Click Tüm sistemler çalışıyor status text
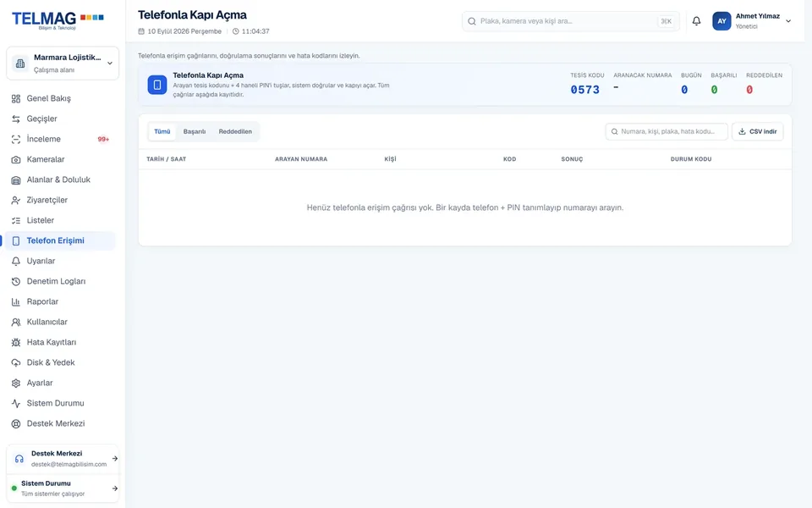Viewport: 812px width, 508px height. point(52,494)
